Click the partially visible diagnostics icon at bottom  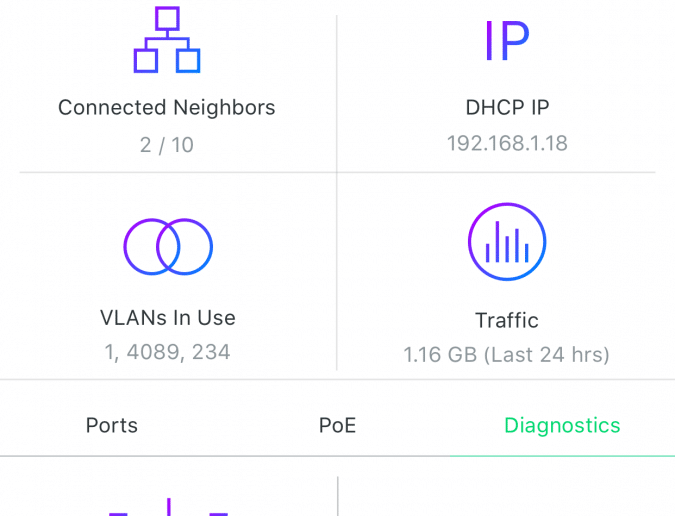[168, 507]
